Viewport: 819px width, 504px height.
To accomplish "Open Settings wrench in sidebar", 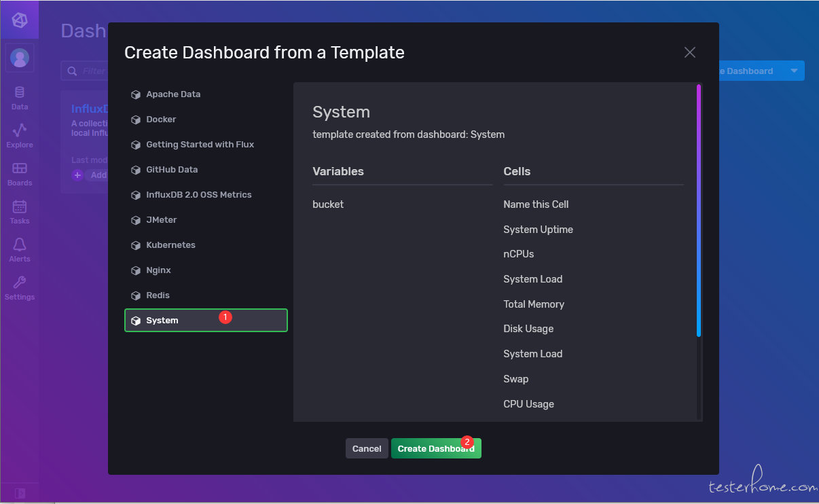I will (20, 288).
